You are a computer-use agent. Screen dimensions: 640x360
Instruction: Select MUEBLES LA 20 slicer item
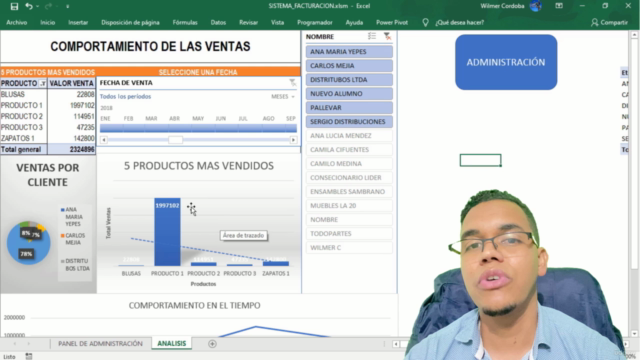349,206
